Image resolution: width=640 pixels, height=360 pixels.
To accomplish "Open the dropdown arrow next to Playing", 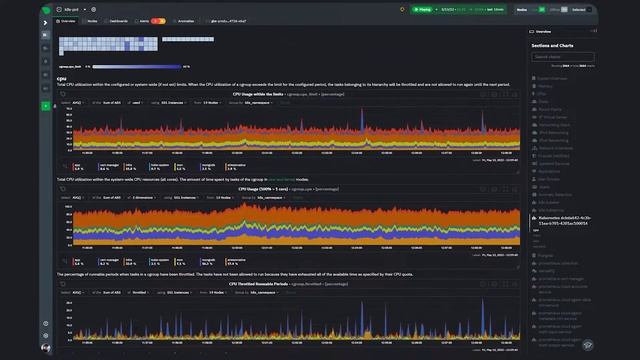I will [436, 9].
